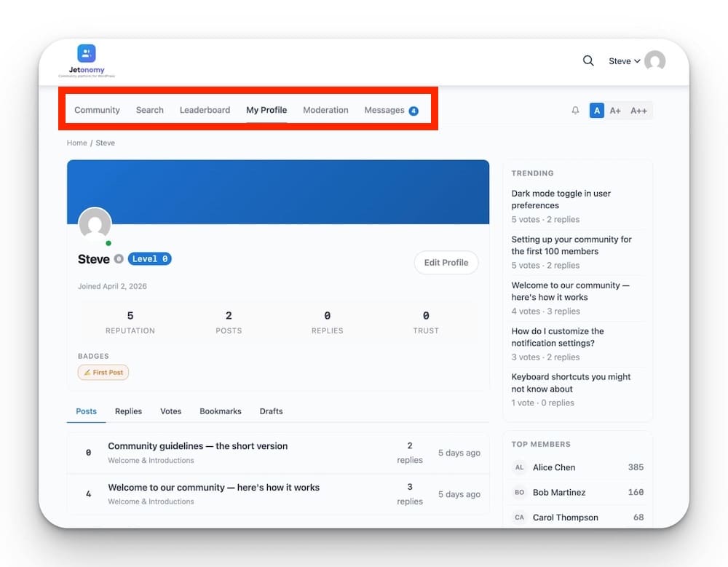Open Messages with 4 unread

click(392, 110)
